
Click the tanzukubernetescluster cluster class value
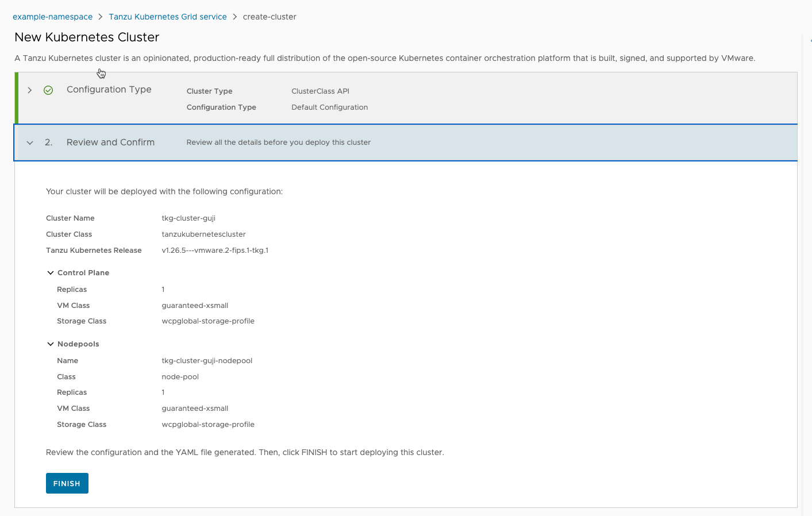point(203,234)
